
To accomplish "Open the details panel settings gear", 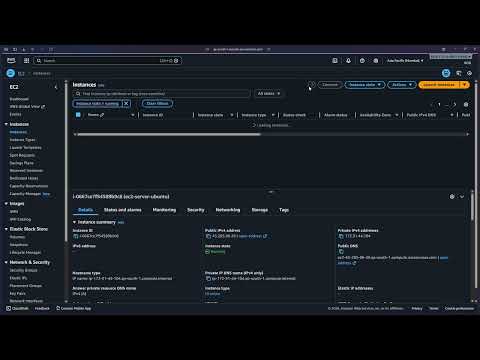I will point(452,197).
